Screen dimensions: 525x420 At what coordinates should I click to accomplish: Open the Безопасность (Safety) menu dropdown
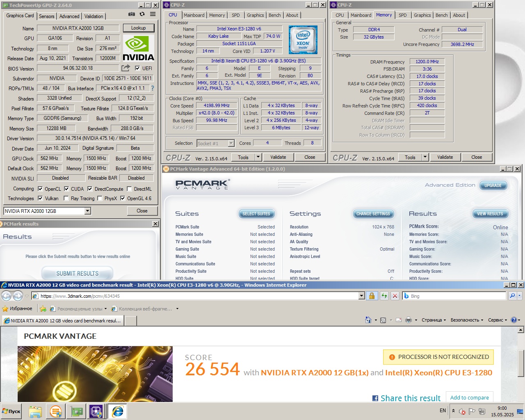[467, 320]
